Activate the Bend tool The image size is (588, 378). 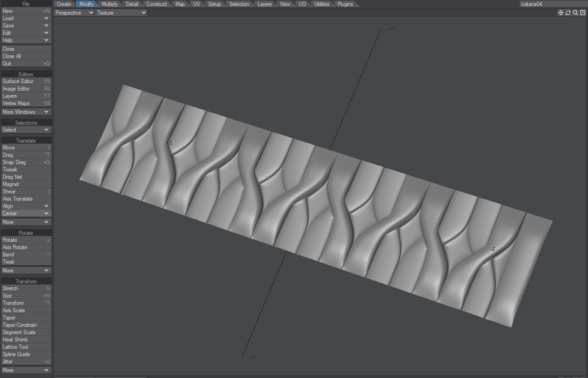pos(26,254)
